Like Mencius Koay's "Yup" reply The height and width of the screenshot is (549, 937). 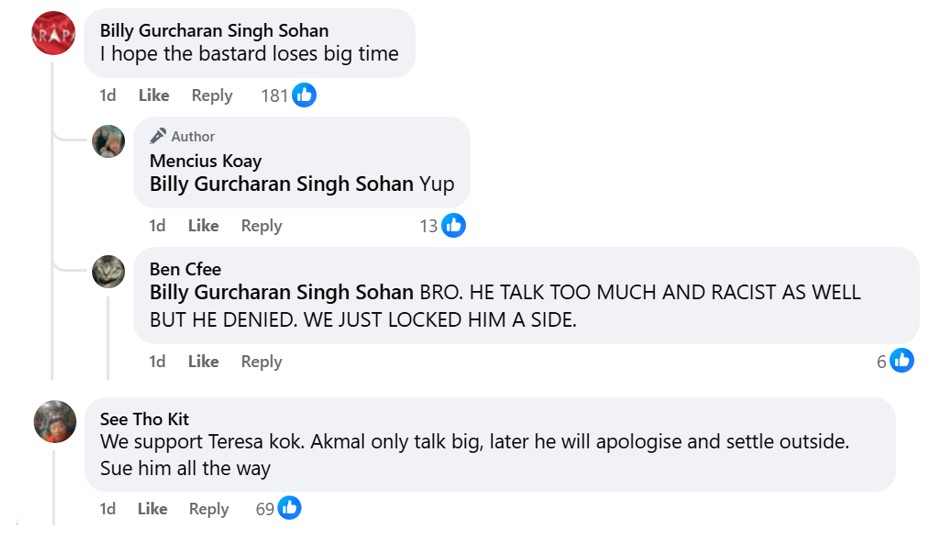pyautogui.click(x=203, y=226)
